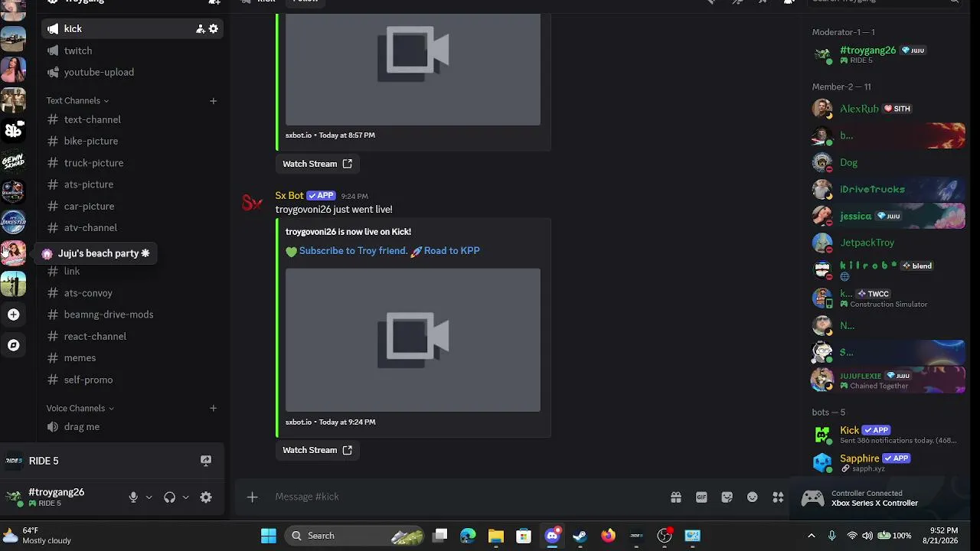This screenshot has width=980, height=551.
Task: Open the GEWN SKWAD server
Action: (x=13, y=161)
